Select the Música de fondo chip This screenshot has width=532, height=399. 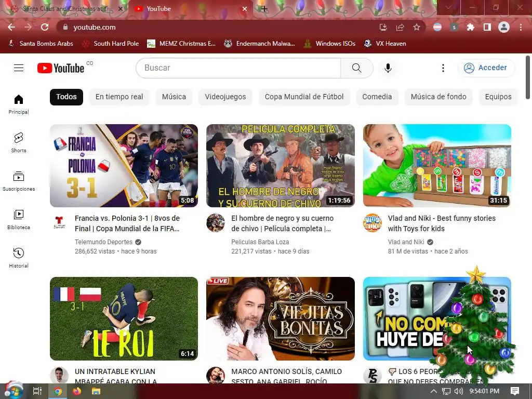438,97
